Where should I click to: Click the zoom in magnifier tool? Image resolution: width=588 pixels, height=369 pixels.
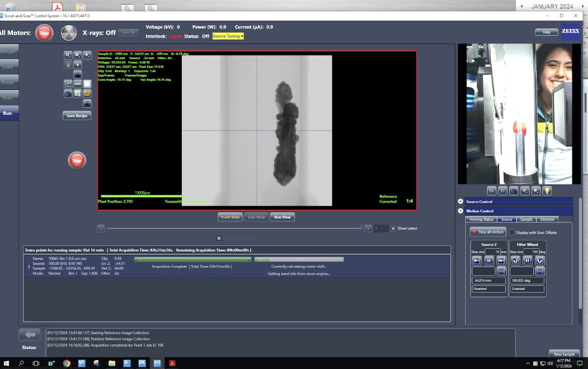point(68,55)
